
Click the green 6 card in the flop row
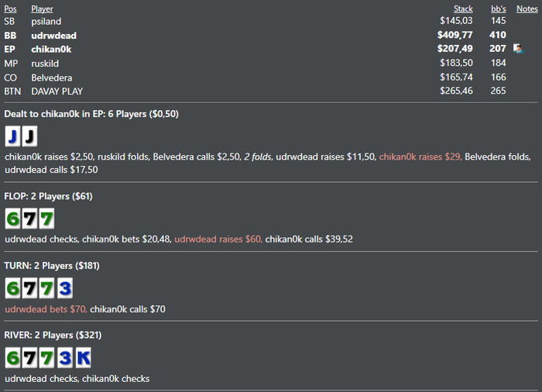click(x=12, y=218)
